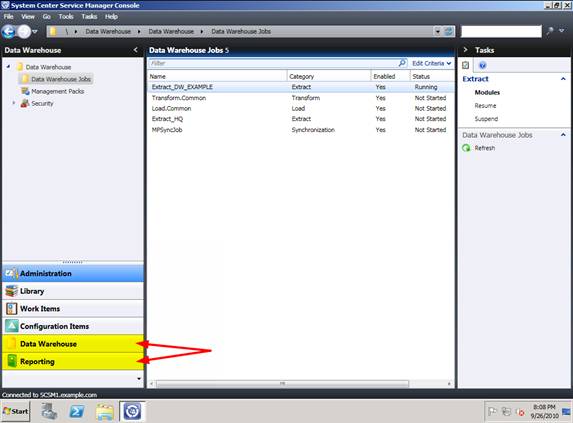The width and height of the screenshot is (573, 423).
Task: Open Server Manager from taskbar
Action: [49, 411]
